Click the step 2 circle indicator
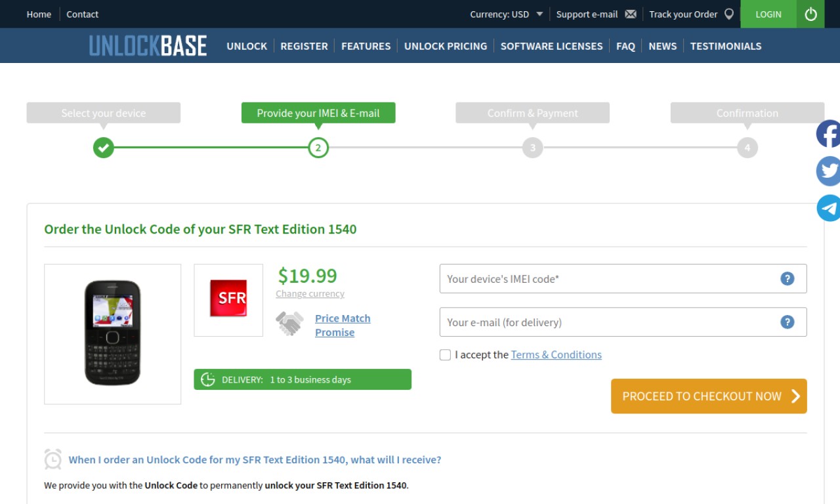 (318, 148)
